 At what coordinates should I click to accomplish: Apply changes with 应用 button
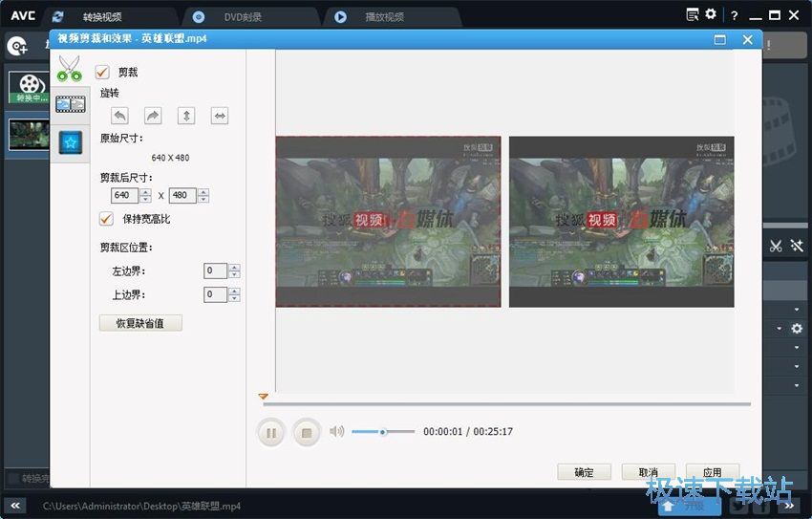click(713, 472)
